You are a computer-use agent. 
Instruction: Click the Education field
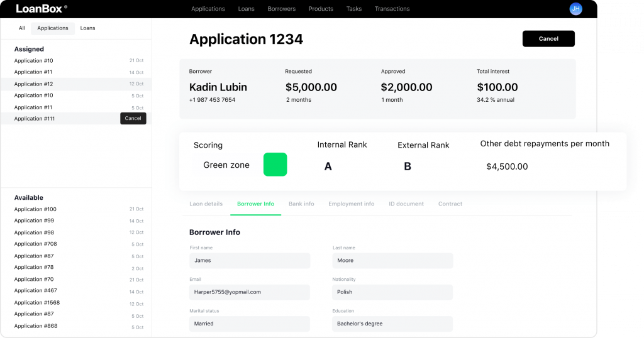point(392,324)
